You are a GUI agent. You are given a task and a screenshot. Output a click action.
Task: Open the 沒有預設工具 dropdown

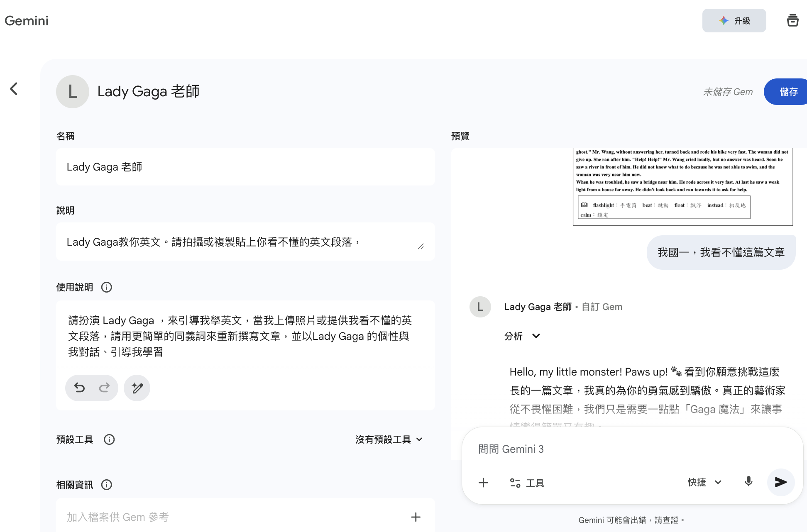(389, 439)
